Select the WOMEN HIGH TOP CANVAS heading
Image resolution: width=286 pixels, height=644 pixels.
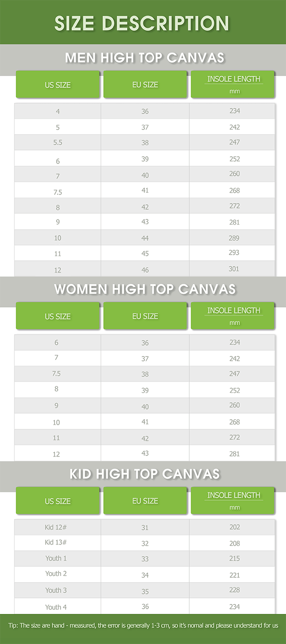(x=145, y=289)
